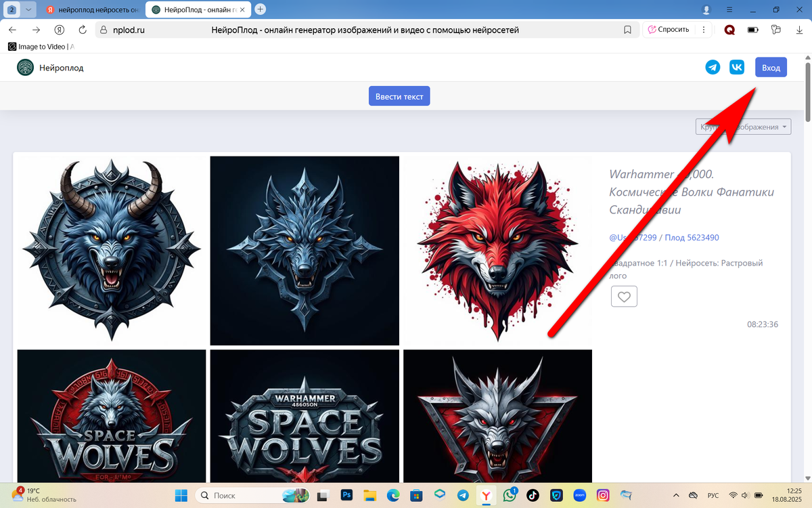812x508 pixels.
Task: Click the timestamp text 08:23:36
Action: pyautogui.click(x=763, y=324)
